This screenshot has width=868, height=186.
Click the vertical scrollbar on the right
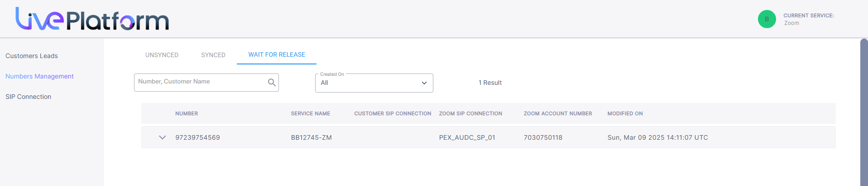point(864,112)
